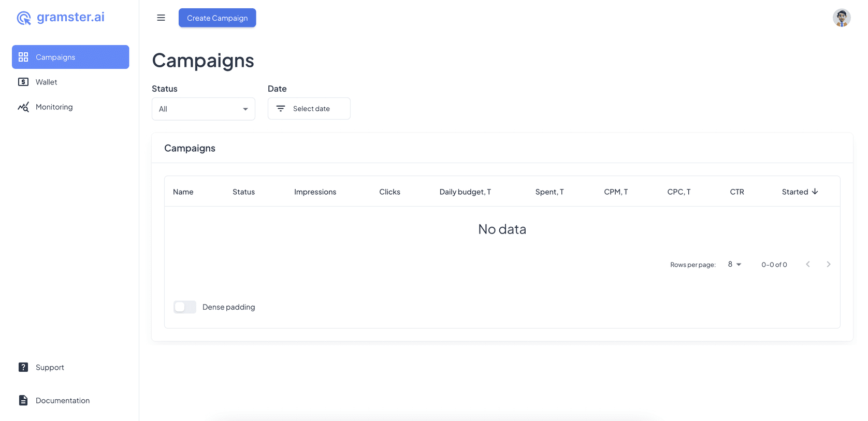The width and height of the screenshot is (868, 421).
Task: Click the Started sort arrow icon
Action: [x=815, y=192]
